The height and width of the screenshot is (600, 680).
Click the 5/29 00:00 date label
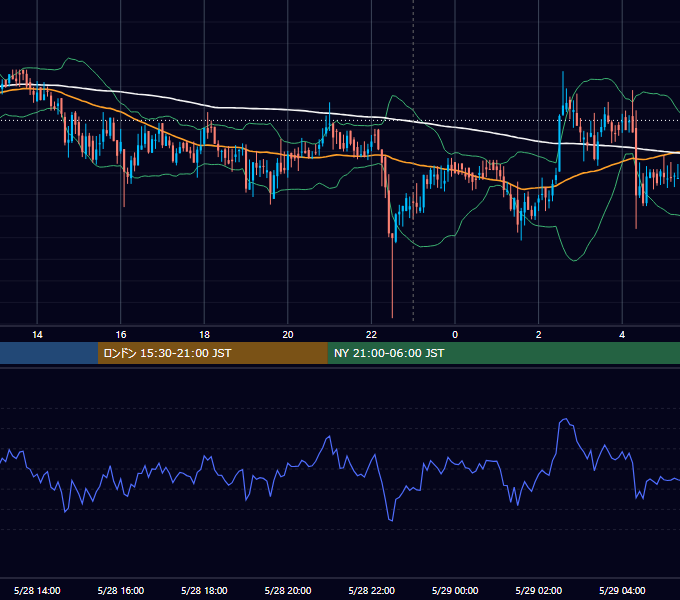click(x=455, y=590)
